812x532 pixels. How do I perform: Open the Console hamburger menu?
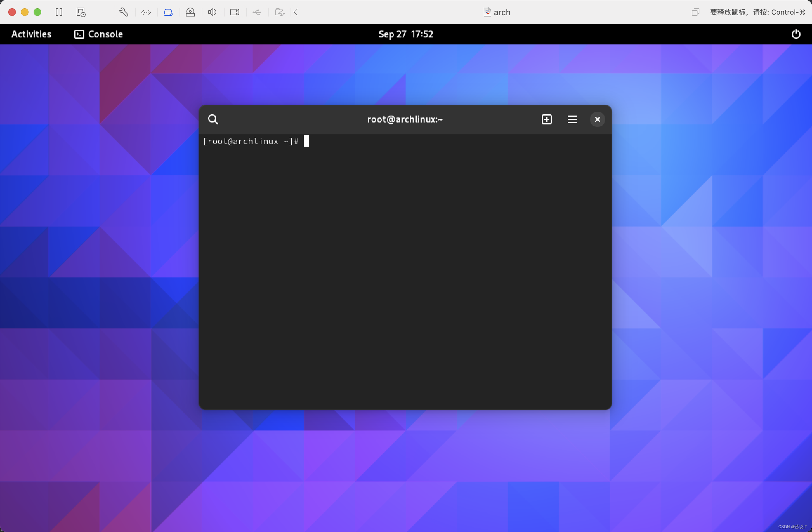572,120
